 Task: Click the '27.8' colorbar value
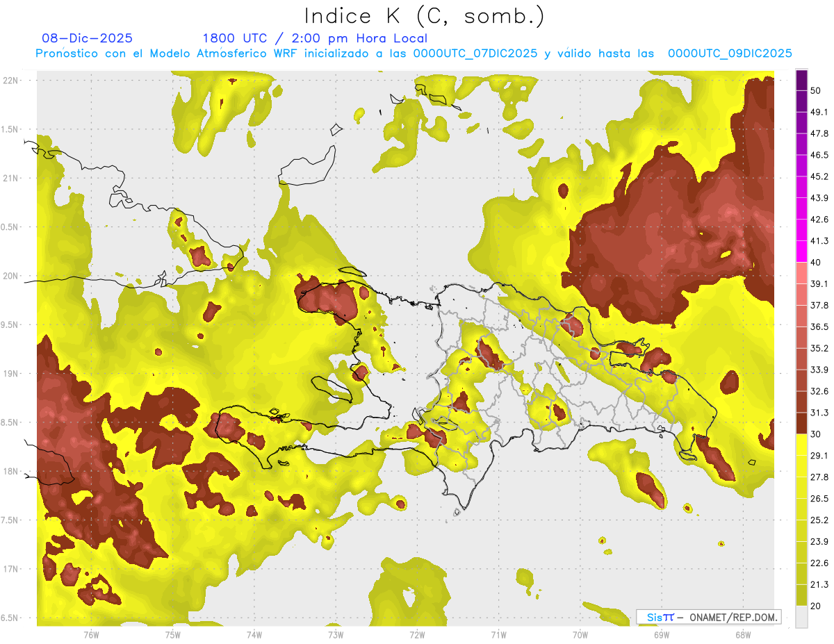coord(819,477)
